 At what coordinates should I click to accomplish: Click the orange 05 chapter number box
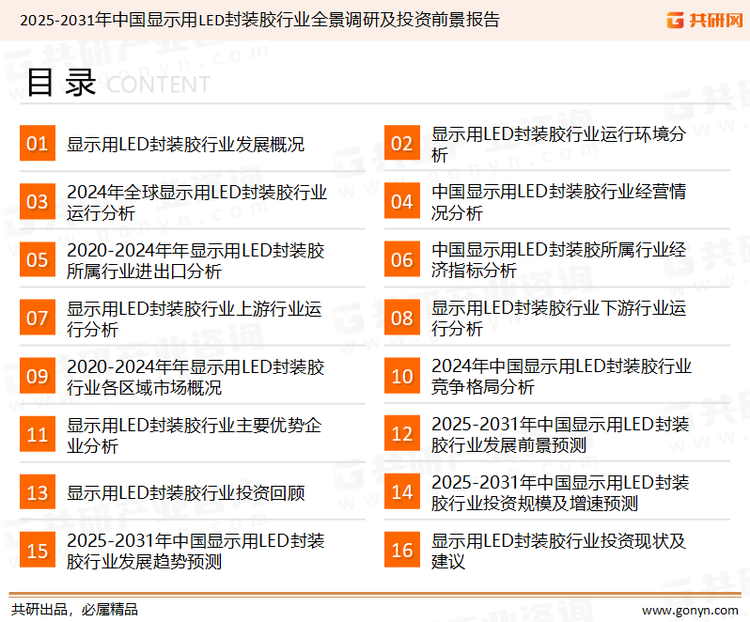click(x=37, y=259)
